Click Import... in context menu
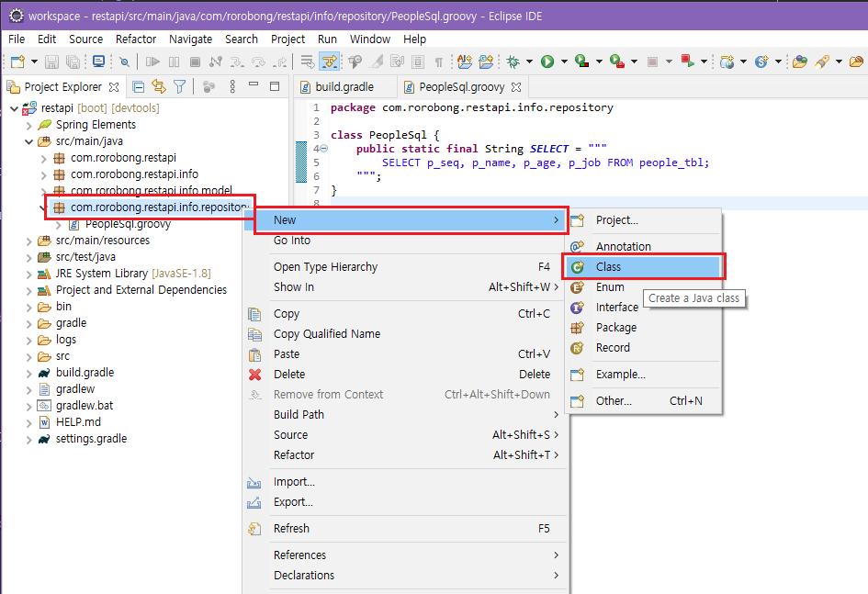 tap(405, 482)
